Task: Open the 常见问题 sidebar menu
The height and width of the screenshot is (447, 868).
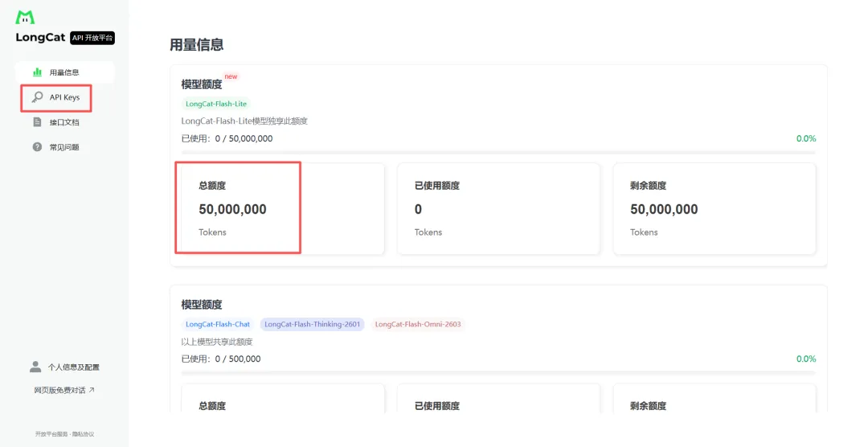Action: click(65, 147)
